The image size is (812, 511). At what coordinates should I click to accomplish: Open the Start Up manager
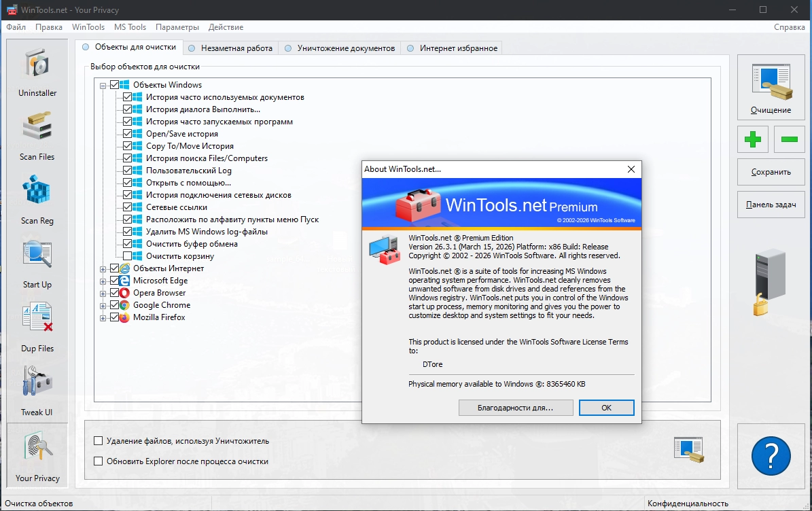[x=37, y=263]
